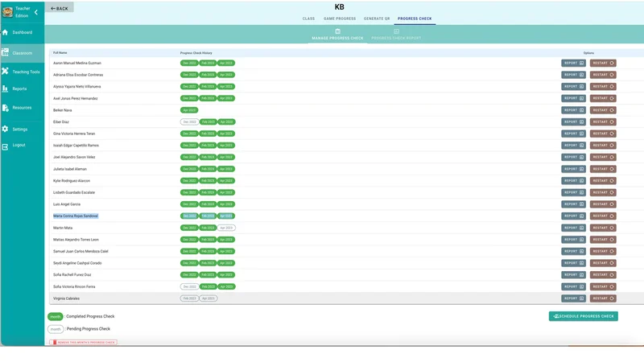Open the Dashboard home icon in sidebar

tap(6, 32)
